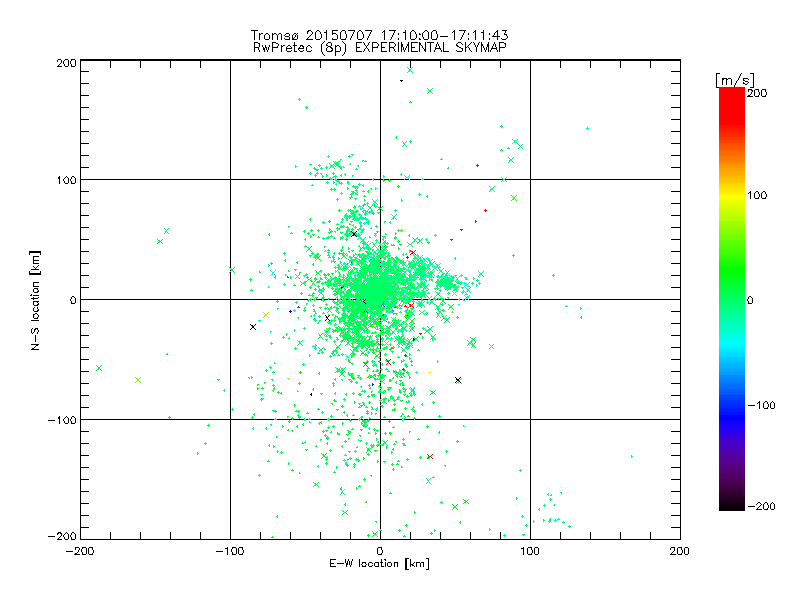Click the colorbar label '200' at the top
Screen dimensions: 800x600
point(757,93)
